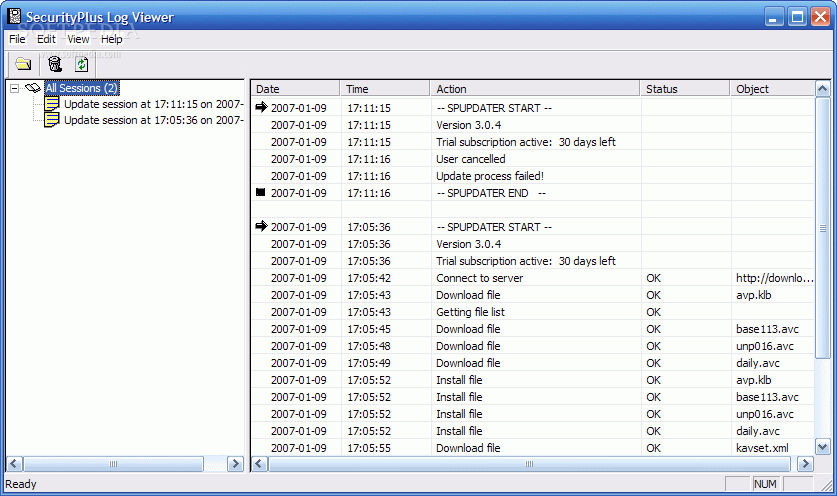
Task: Click the start arrow icon at 17:11:15
Action: (261, 107)
